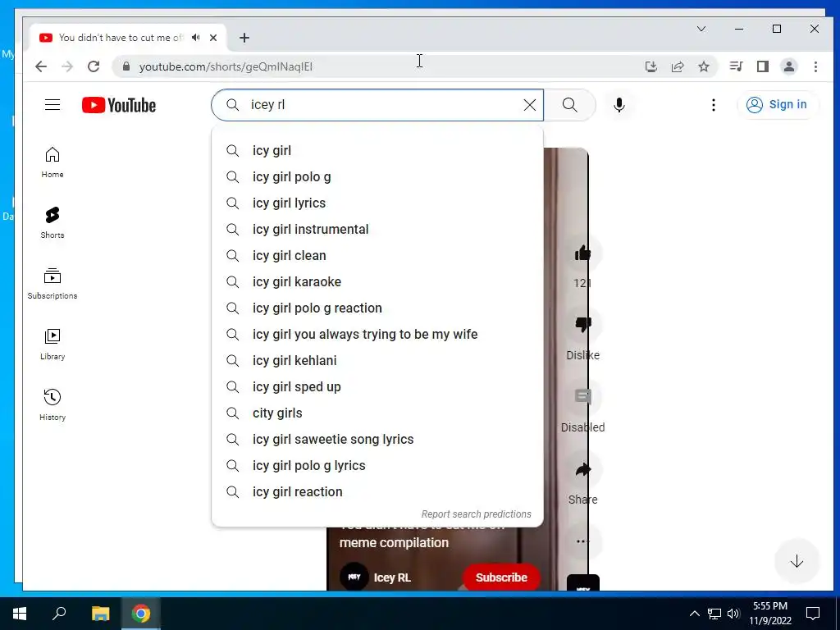This screenshot has height=630, width=840.
Task: Dislike the short with thumbs down
Action: click(x=583, y=325)
